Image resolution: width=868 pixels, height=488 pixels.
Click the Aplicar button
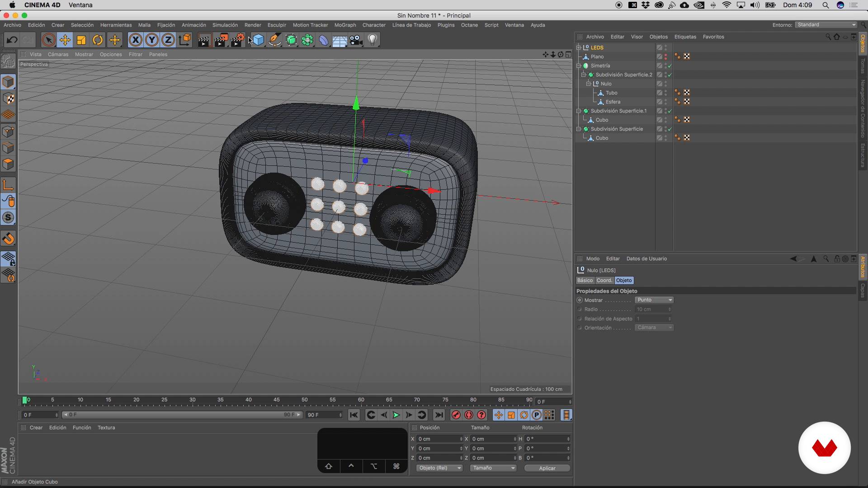[x=547, y=468]
